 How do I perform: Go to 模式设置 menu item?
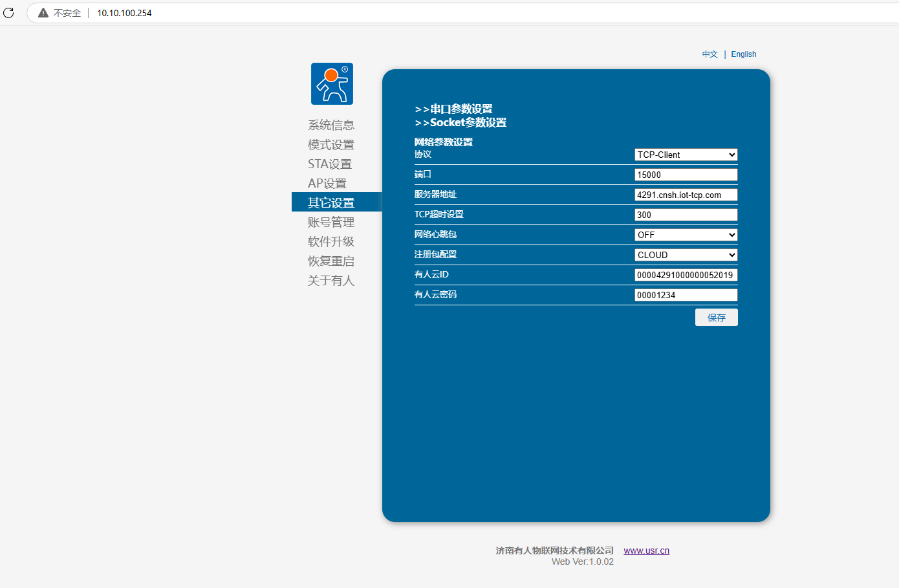331,144
